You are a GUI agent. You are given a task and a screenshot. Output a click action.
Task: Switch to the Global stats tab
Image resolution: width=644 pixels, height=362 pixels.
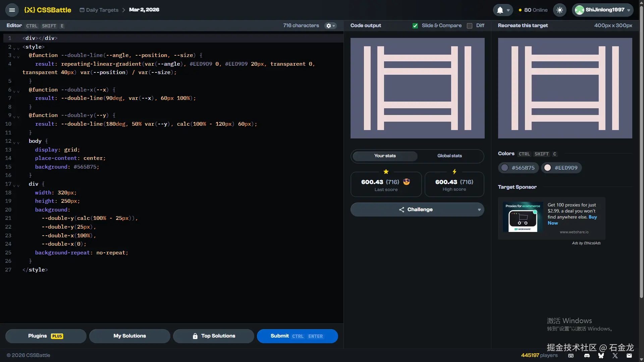coord(449,156)
